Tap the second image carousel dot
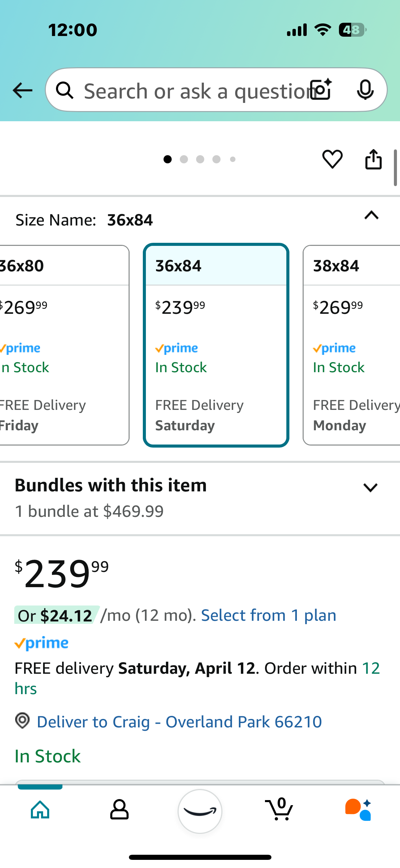400x868 pixels. (184, 159)
